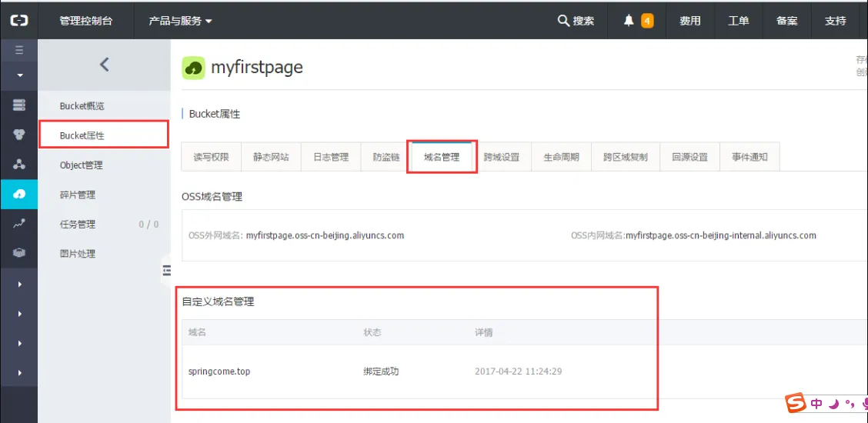The image size is (868, 423).
Task: Click 搜索 in the top navigation
Action: point(583,21)
